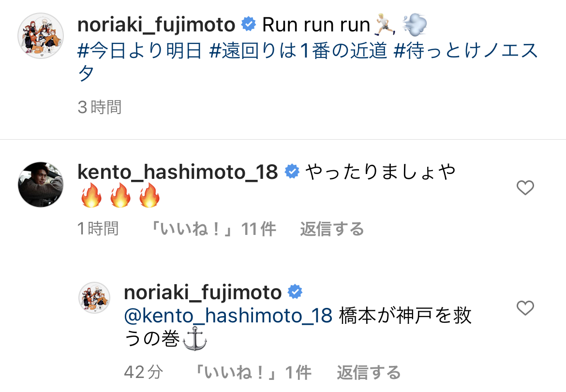The height and width of the screenshot is (392, 566).
Task: Like kento_hashimoto_18's comment with the heart
Action: click(525, 188)
